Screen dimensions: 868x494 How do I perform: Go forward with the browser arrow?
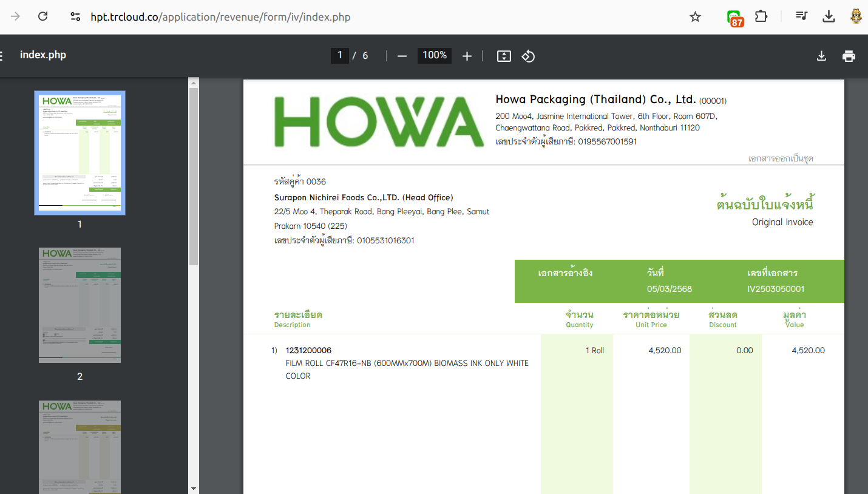click(x=16, y=16)
